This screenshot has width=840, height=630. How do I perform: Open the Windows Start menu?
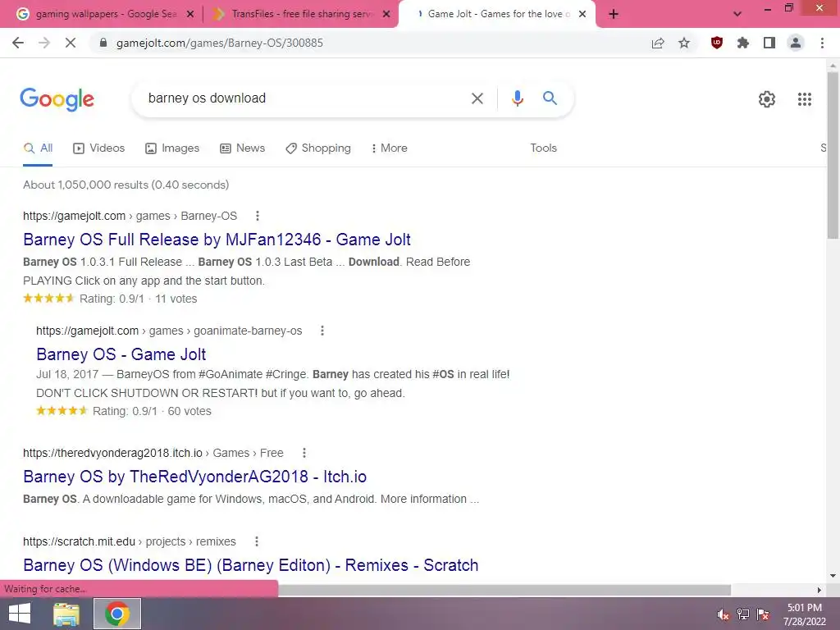20,614
